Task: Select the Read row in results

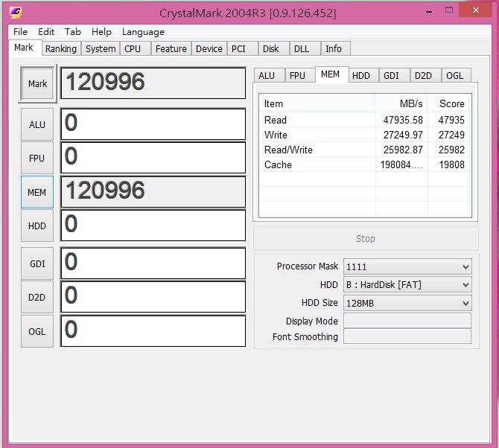Action: pyautogui.click(x=365, y=120)
